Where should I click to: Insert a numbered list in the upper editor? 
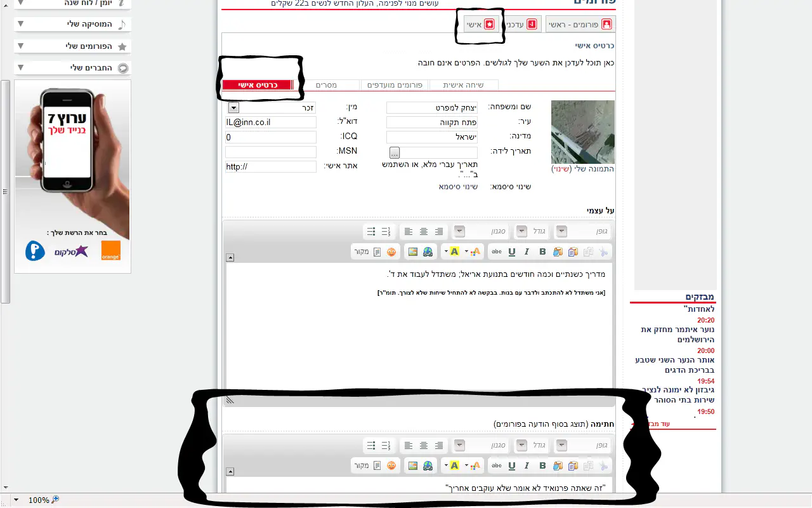pos(387,231)
